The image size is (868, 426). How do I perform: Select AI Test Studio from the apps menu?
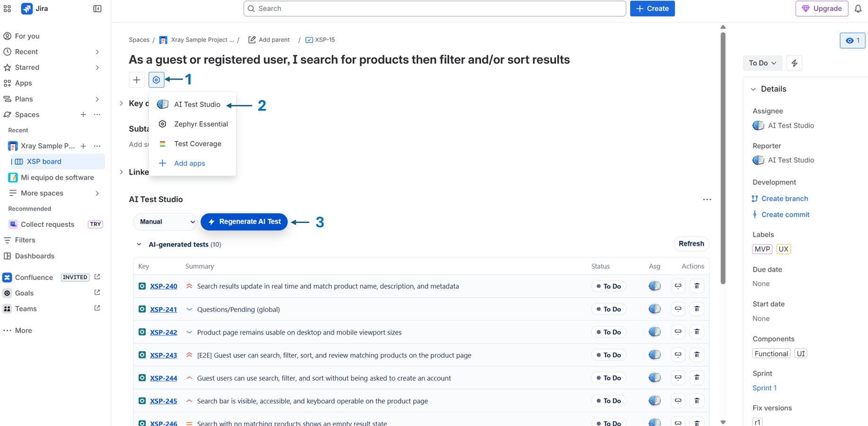tap(197, 104)
